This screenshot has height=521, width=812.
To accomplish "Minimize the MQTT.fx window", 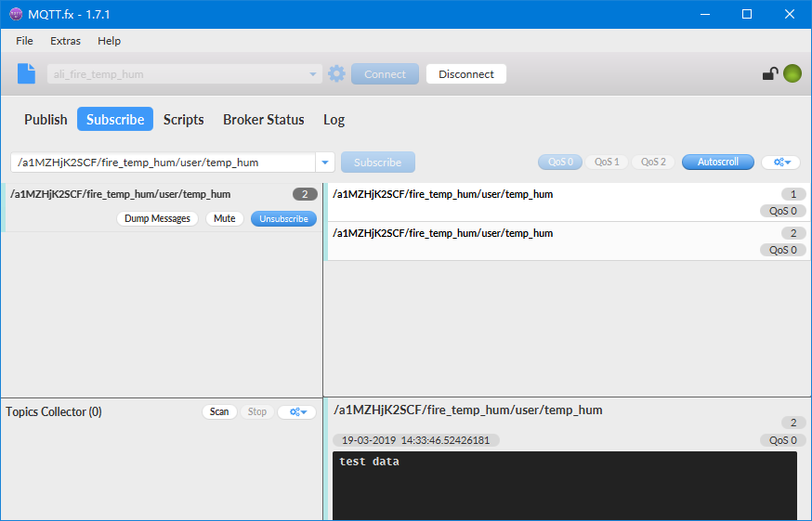I will (x=705, y=14).
